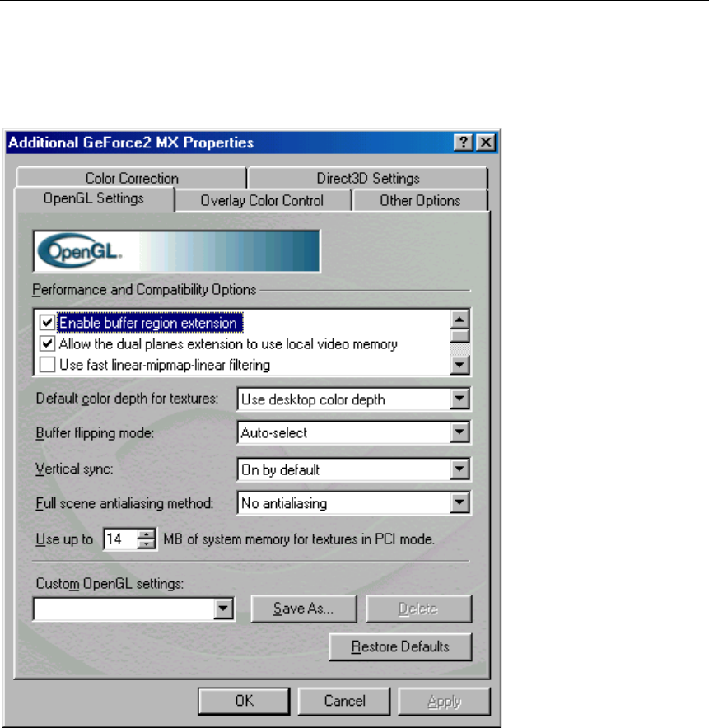Confirm with the OK button

(245, 701)
